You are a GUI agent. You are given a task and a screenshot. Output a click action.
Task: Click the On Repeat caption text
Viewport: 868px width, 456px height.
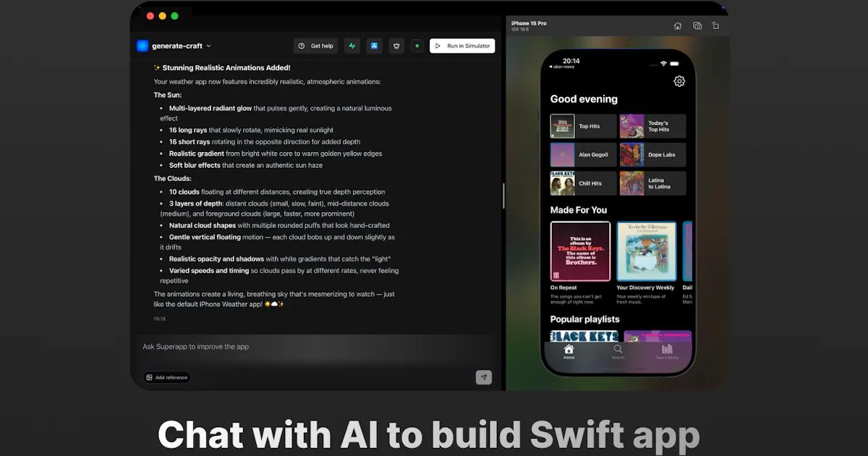point(563,288)
